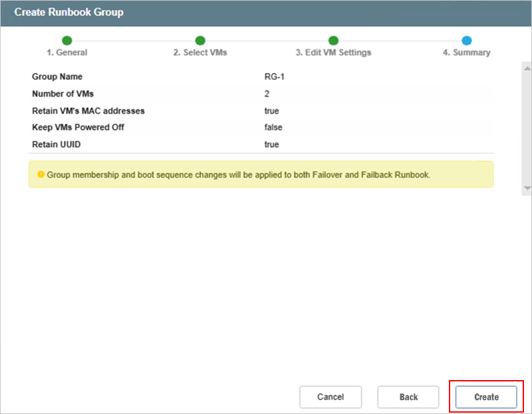Click the false value for Keep VMs Powered Off

[x=273, y=127]
